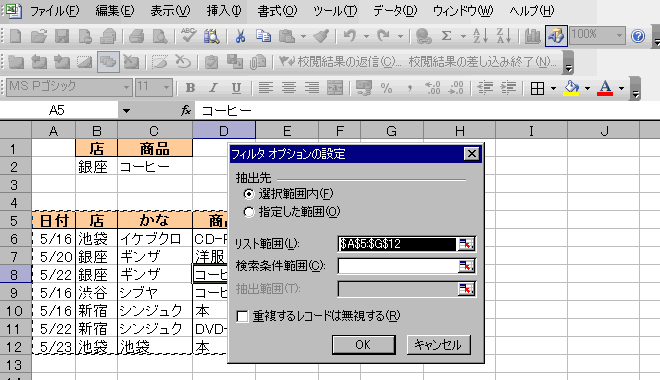Screen dimensions: 660x380
Task: Click the Borders icon
Action: 537,88
